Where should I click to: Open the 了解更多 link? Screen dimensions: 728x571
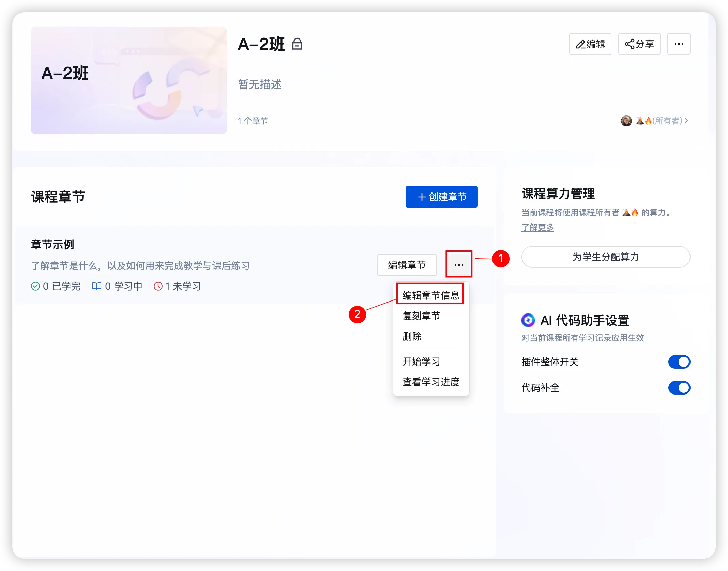(537, 227)
